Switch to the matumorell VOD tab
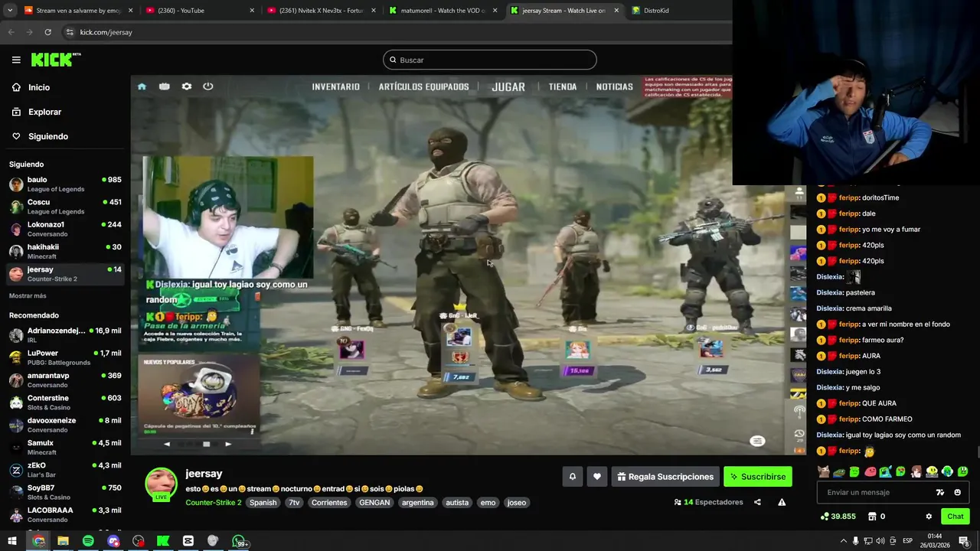 (x=443, y=11)
